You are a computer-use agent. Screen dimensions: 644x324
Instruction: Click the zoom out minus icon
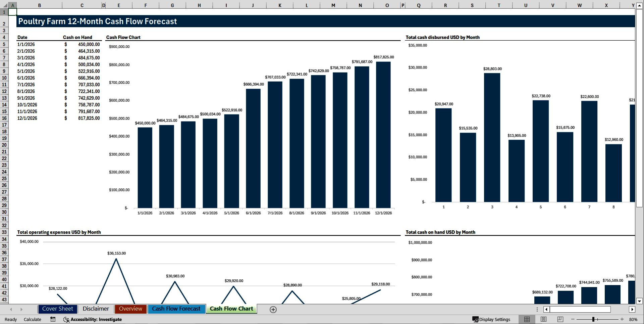[x=572, y=319]
